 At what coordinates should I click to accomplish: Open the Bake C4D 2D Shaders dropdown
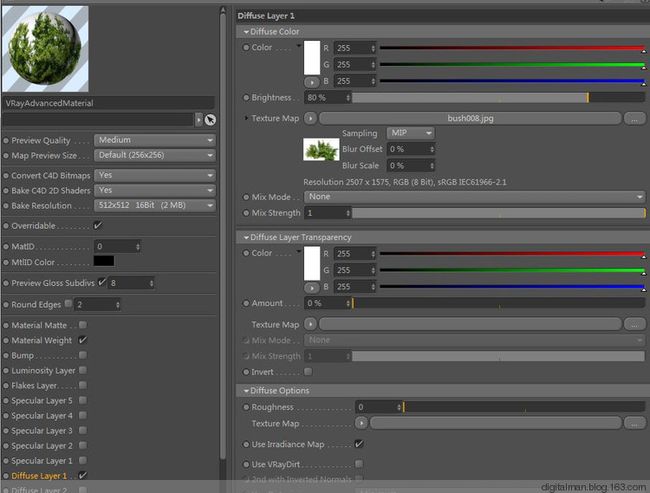pos(155,190)
